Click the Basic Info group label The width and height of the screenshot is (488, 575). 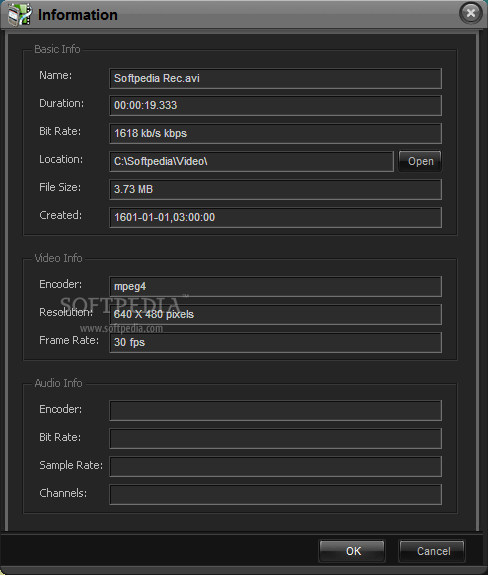click(x=57, y=49)
